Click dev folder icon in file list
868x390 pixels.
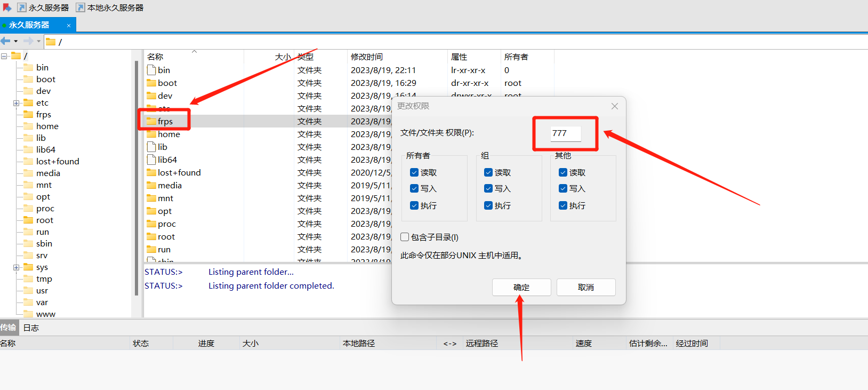[x=151, y=95]
